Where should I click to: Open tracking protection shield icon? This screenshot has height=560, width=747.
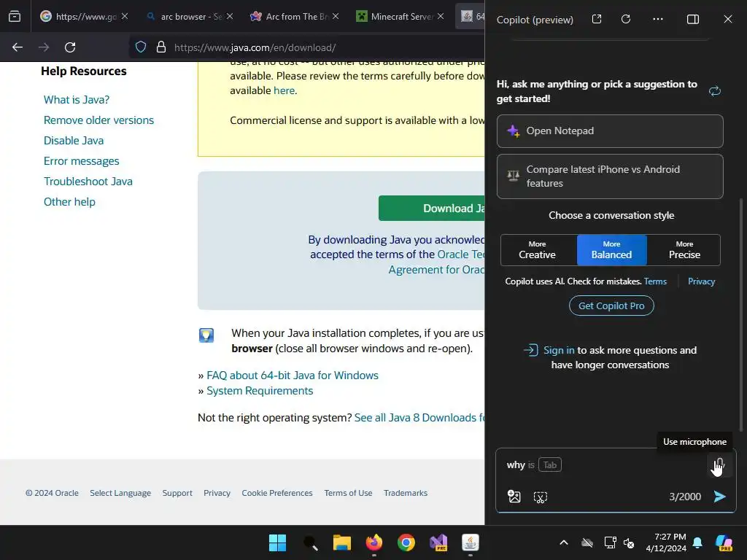pyautogui.click(x=141, y=47)
